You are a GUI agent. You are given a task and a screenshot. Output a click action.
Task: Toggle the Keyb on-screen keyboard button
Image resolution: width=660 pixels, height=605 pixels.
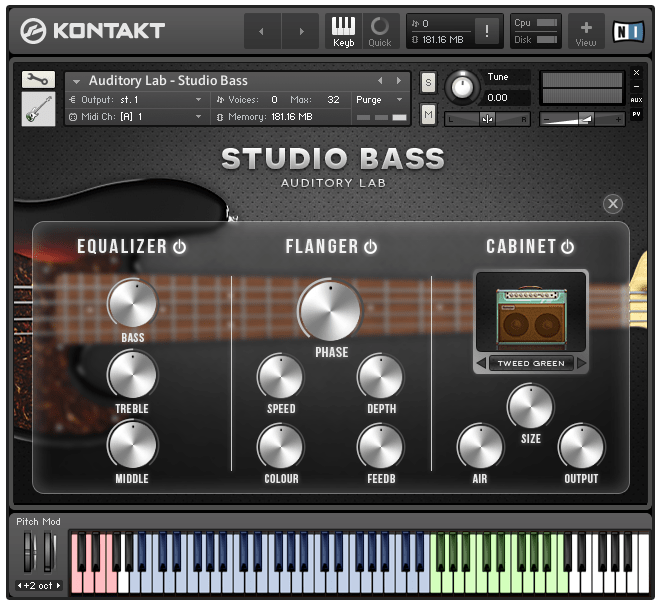[343, 31]
